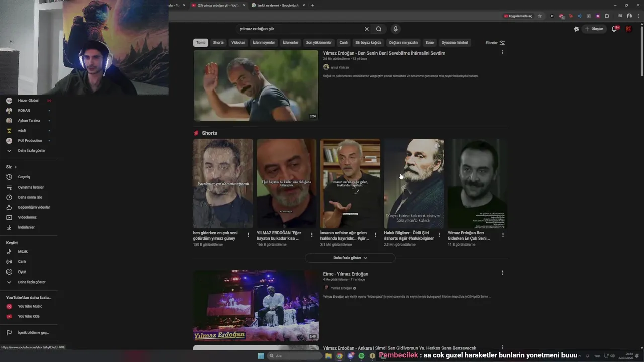Expand subscriptions with Daha fazla göster

click(x=28, y=151)
